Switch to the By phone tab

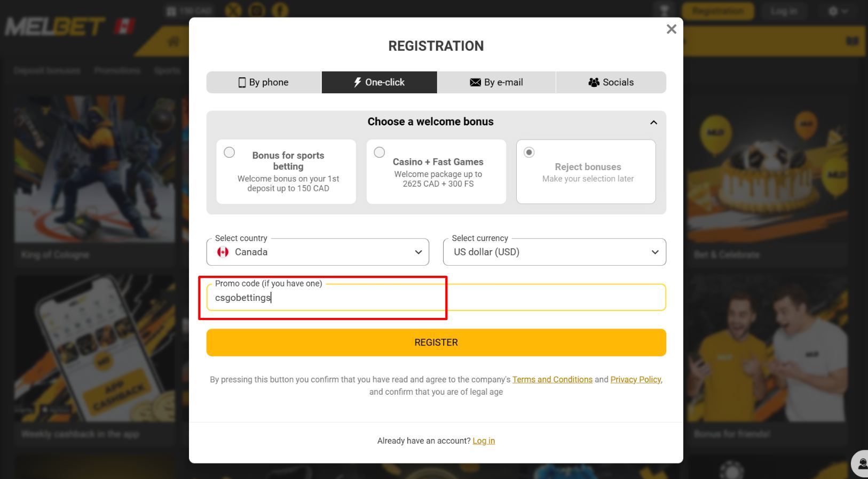point(264,83)
